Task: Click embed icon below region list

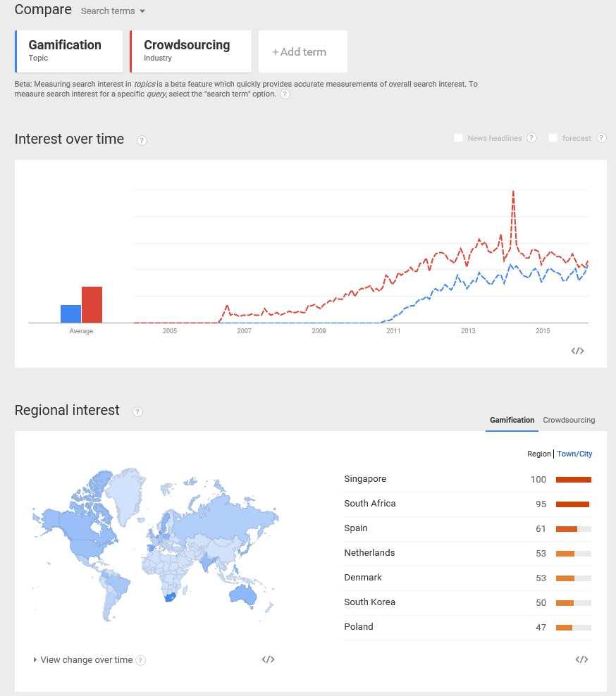Action: (581, 659)
